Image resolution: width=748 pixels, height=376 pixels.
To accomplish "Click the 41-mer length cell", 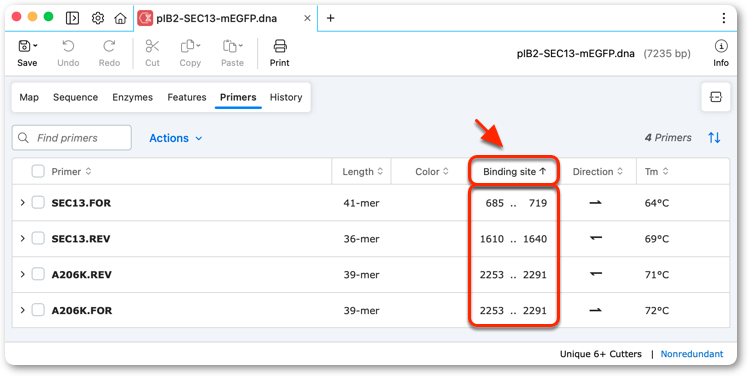I will click(x=362, y=203).
